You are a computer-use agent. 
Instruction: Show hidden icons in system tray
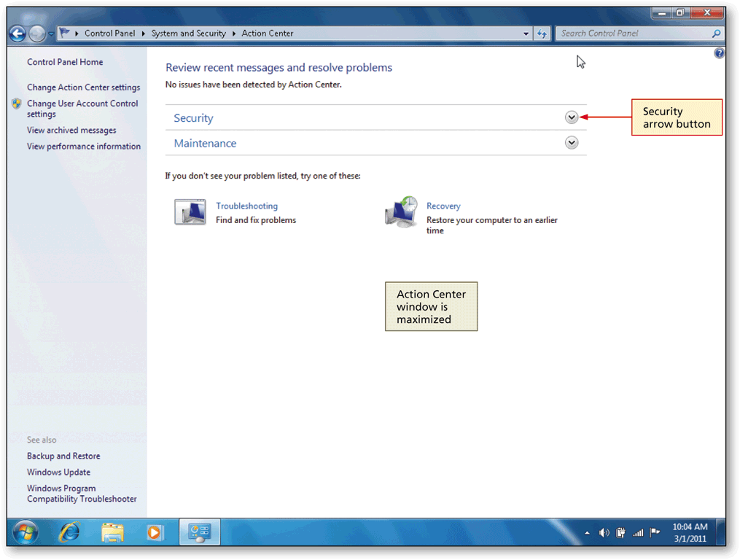[587, 533]
